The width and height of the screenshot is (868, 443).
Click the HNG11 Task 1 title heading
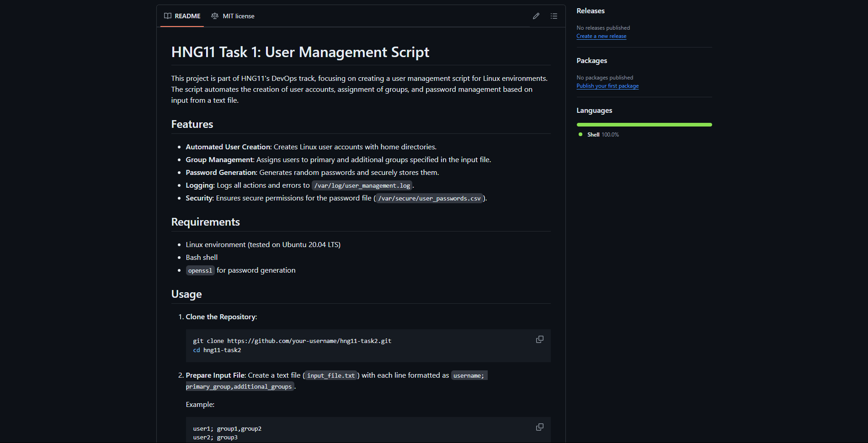[x=300, y=52]
